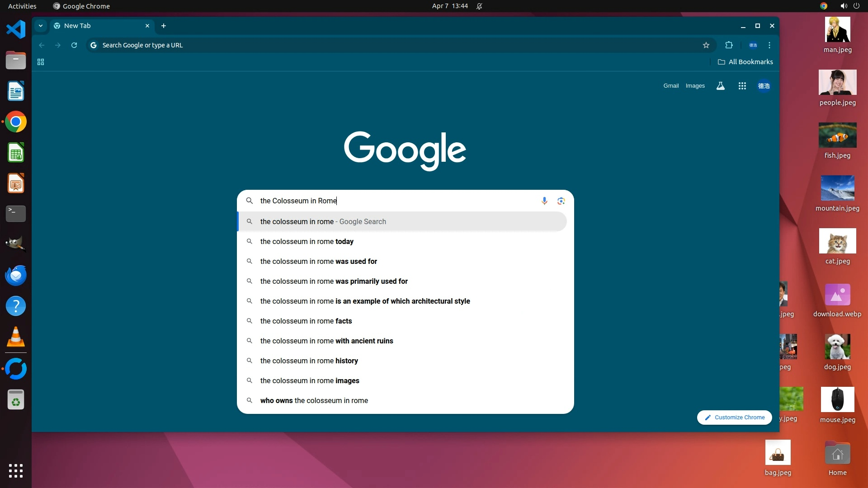868x488 pixels.
Task: Open Google Lens image search
Action: 561,201
